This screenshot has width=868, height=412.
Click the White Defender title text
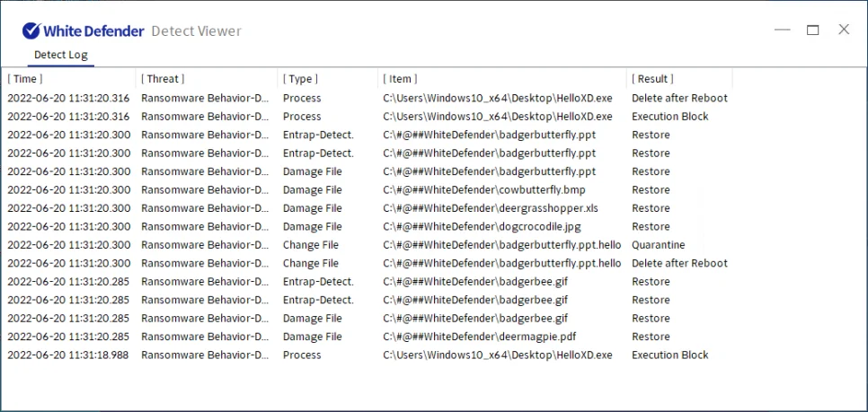[95, 31]
